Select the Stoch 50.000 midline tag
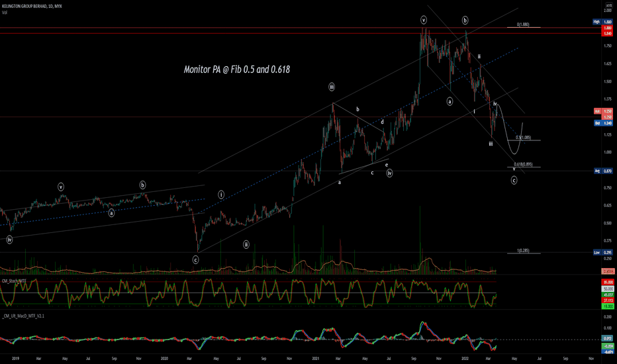This screenshot has height=364, width=617. pos(608,289)
